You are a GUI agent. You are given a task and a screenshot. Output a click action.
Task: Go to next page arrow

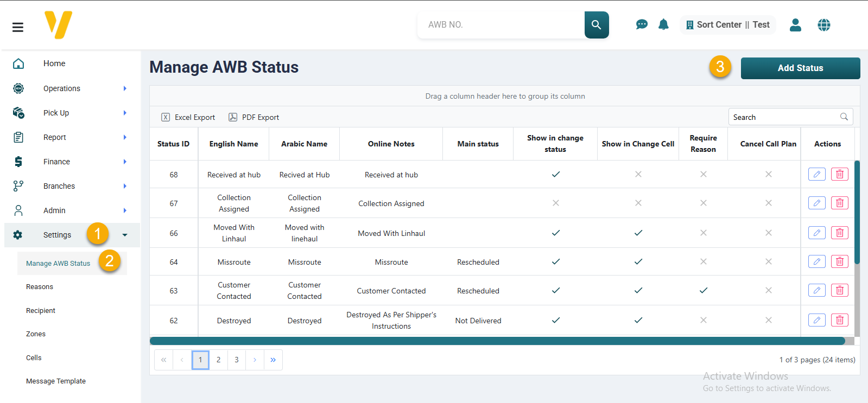255,360
